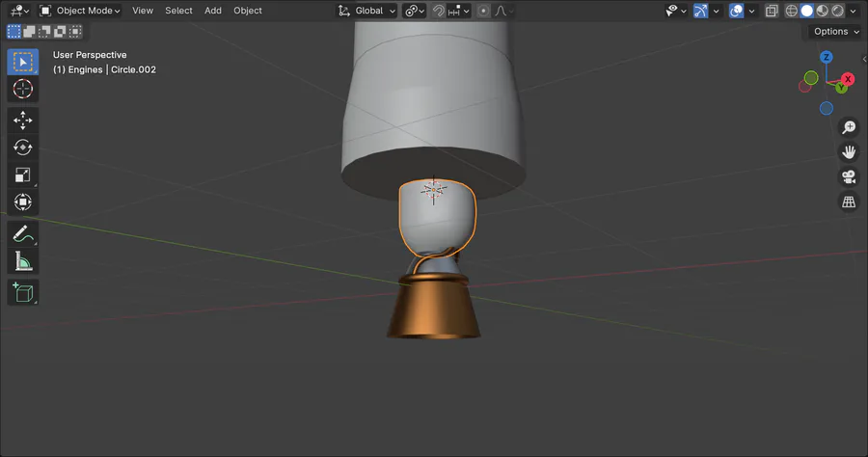Activate the Add Cube tool
The image size is (868, 457).
point(23,293)
